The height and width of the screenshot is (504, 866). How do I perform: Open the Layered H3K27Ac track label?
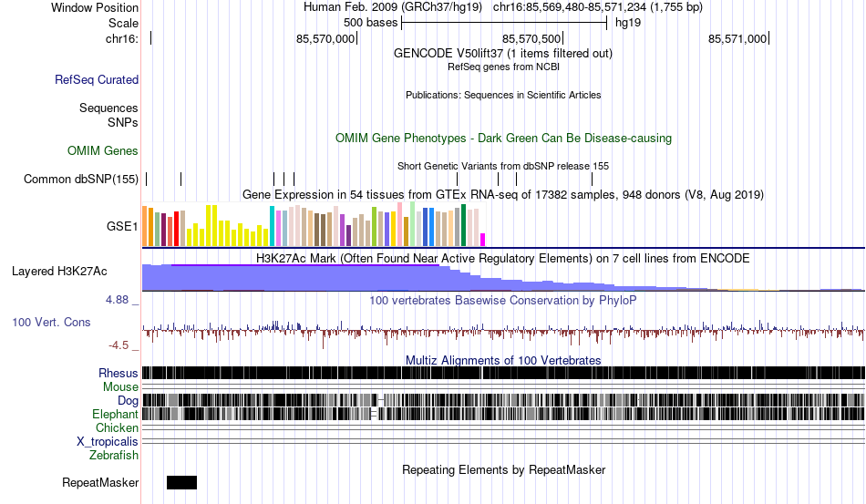pos(59,271)
